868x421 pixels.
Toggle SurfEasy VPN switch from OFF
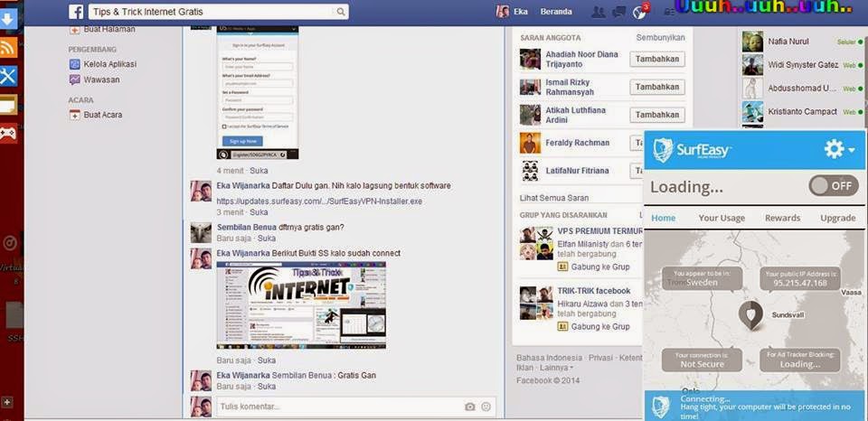(x=834, y=186)
